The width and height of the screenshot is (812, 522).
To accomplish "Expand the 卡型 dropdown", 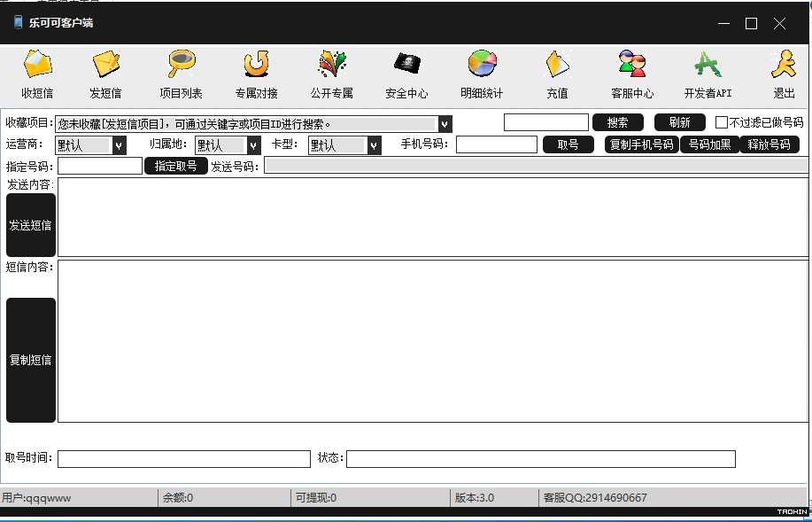I will click(375, 145).
